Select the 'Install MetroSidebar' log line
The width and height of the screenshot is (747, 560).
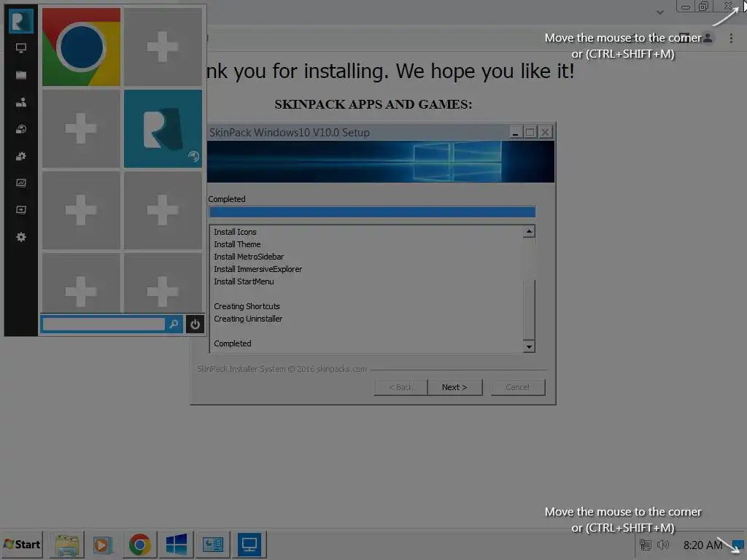(249, 257)
